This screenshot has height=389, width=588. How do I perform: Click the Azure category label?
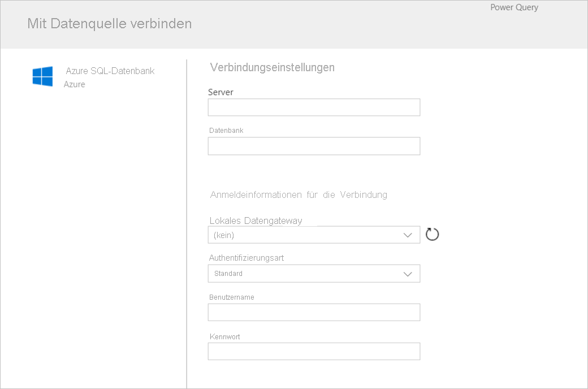coord(74,84)
